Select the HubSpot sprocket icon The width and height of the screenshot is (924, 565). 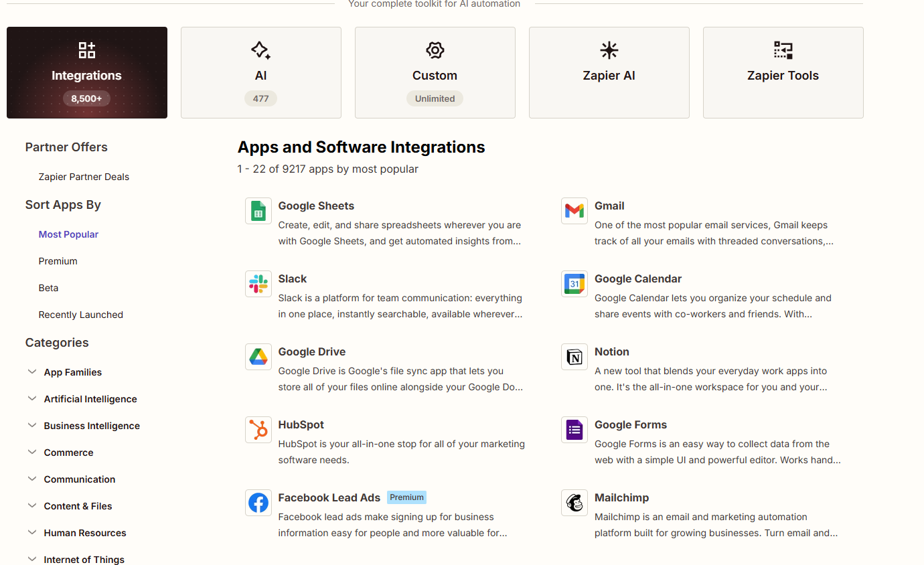pos(258,429)
